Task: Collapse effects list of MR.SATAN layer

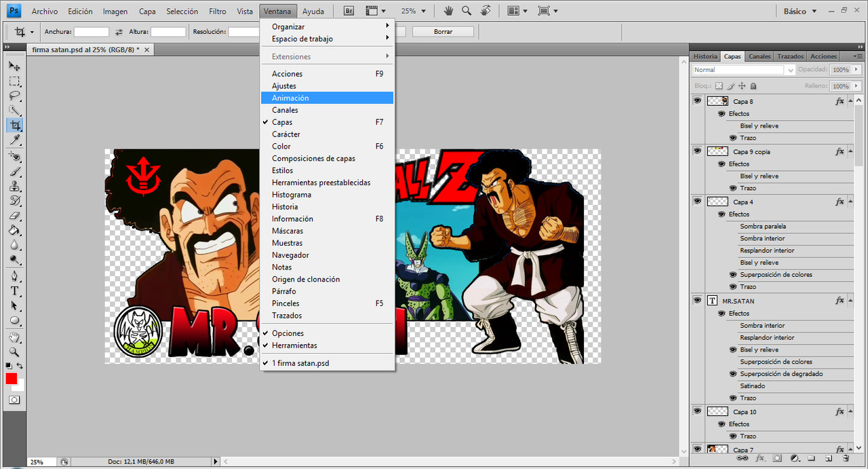Action: [849, 301]
